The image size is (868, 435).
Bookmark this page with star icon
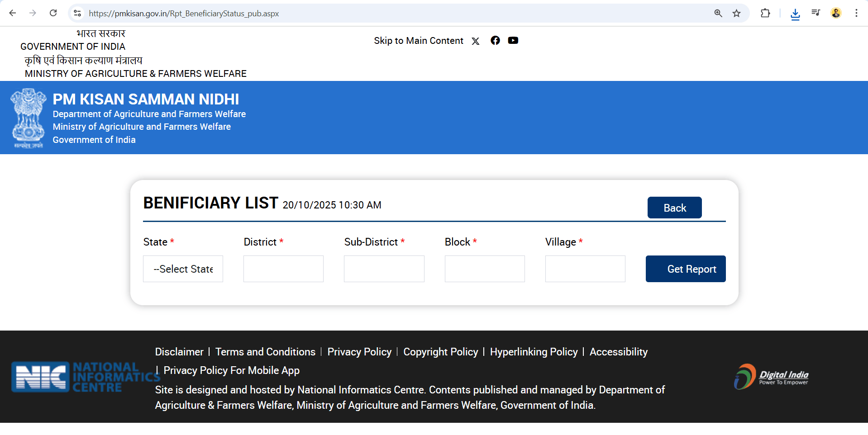(x=737, y=13)
